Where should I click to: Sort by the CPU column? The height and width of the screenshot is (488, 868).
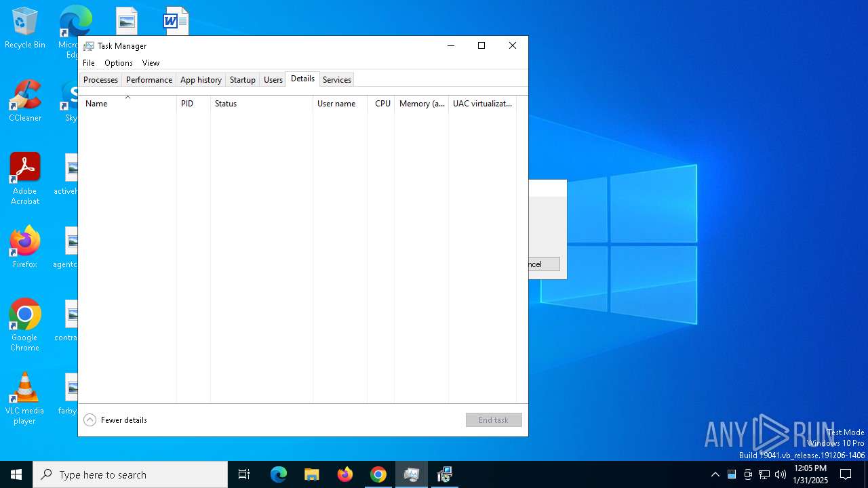[381, 104]
